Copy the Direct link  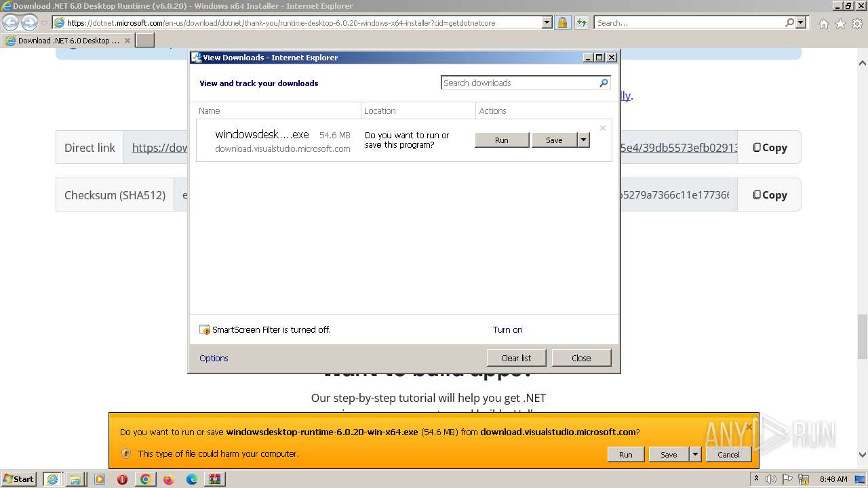[770, 148]
